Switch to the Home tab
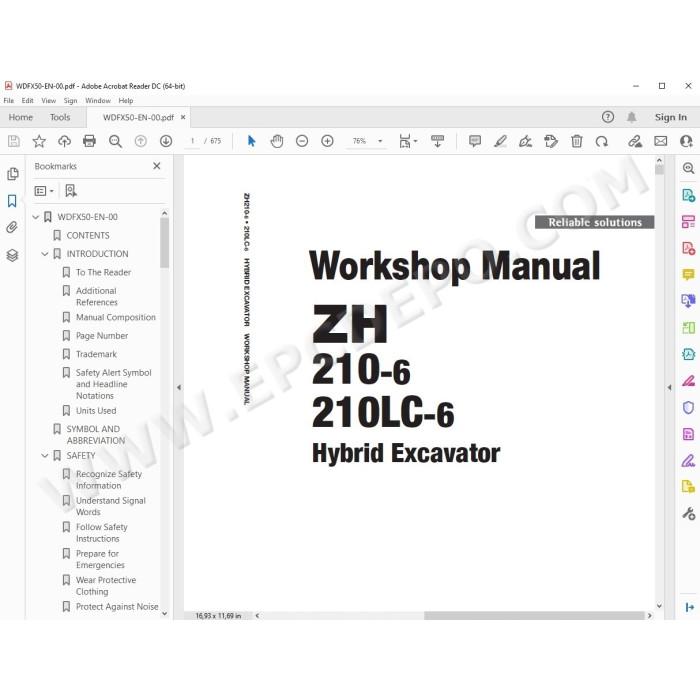700x700 pixels. (21, 117)
